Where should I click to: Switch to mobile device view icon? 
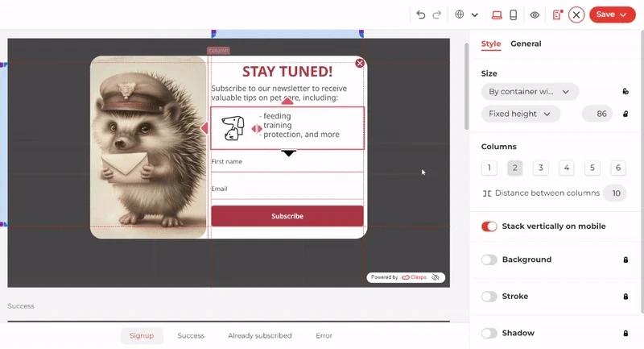pos(514,15)
